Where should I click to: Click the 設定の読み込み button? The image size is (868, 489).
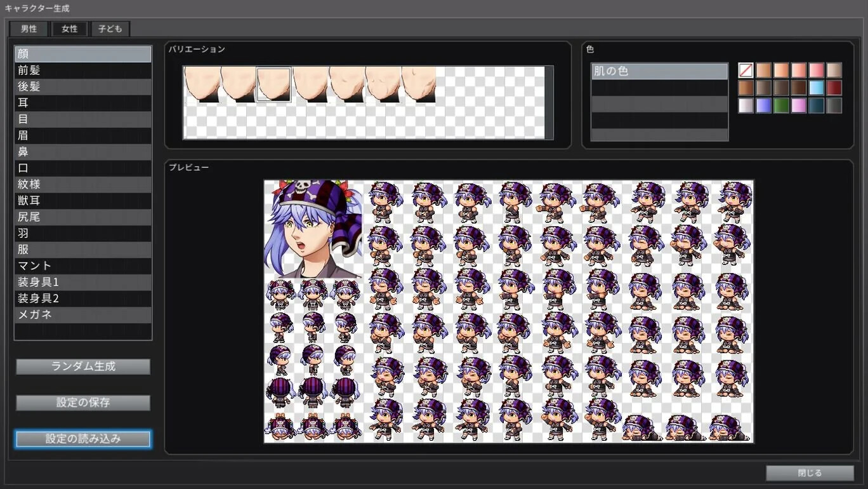click(x=83, y=439)
